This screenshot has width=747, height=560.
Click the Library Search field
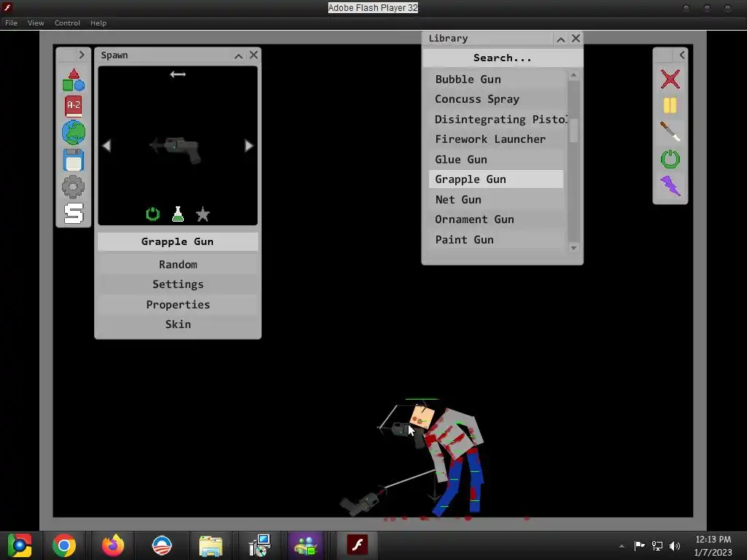click(502, 58)
